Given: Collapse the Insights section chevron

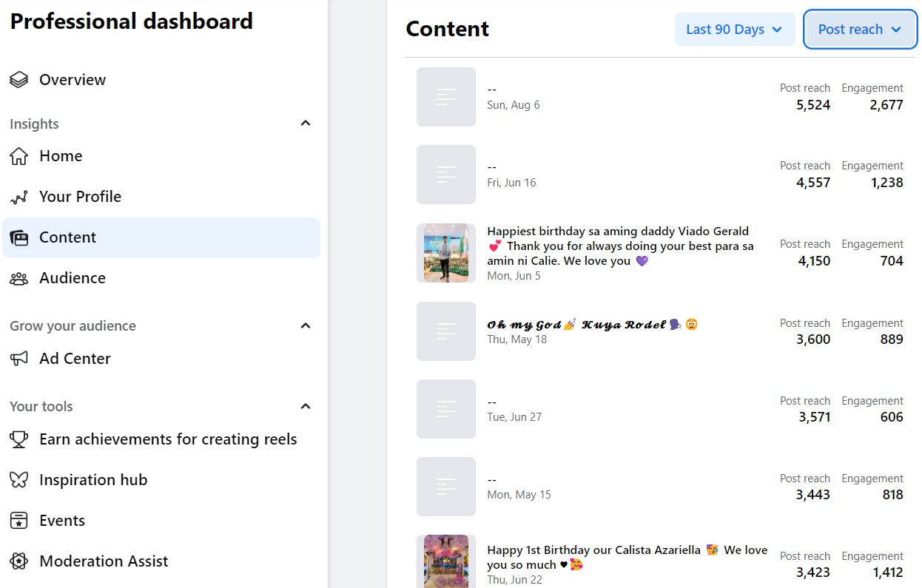Looking at the screenshot, I should (x=306, y=124).
